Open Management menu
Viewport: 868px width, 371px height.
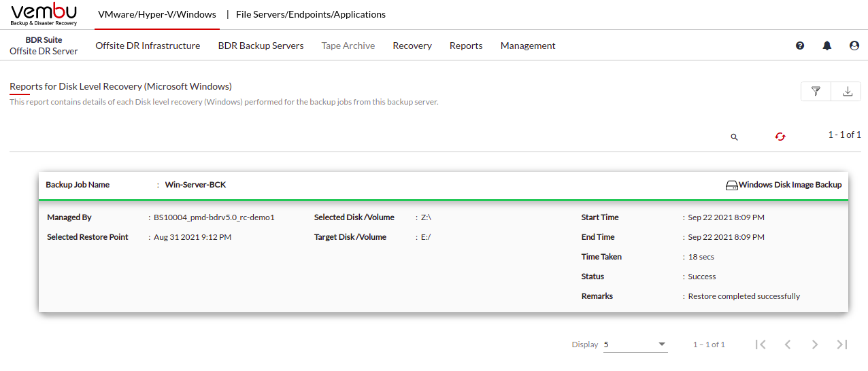click(x=528, y=46)
